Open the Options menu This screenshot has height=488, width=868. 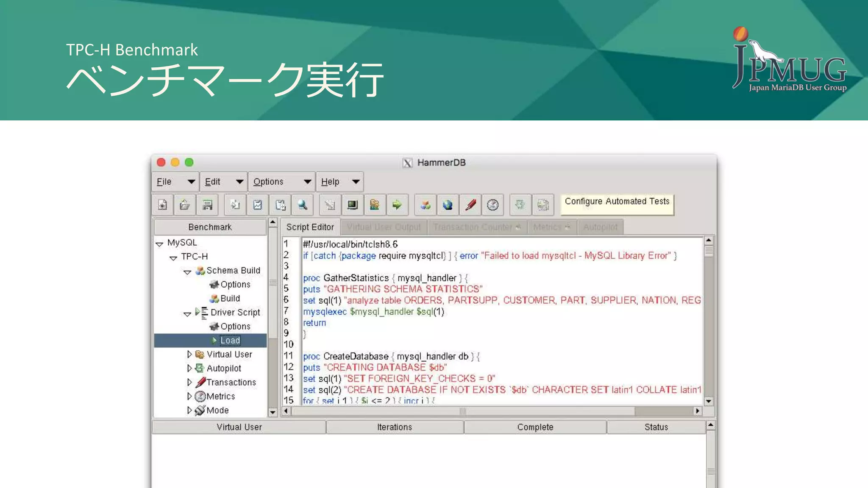[x=281, y=182]
